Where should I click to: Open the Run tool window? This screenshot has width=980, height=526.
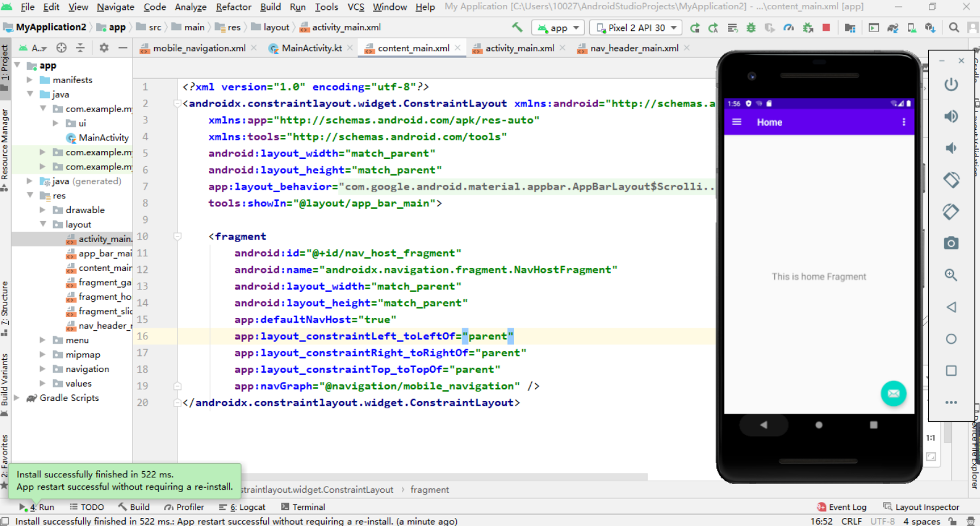coord(37,507)
